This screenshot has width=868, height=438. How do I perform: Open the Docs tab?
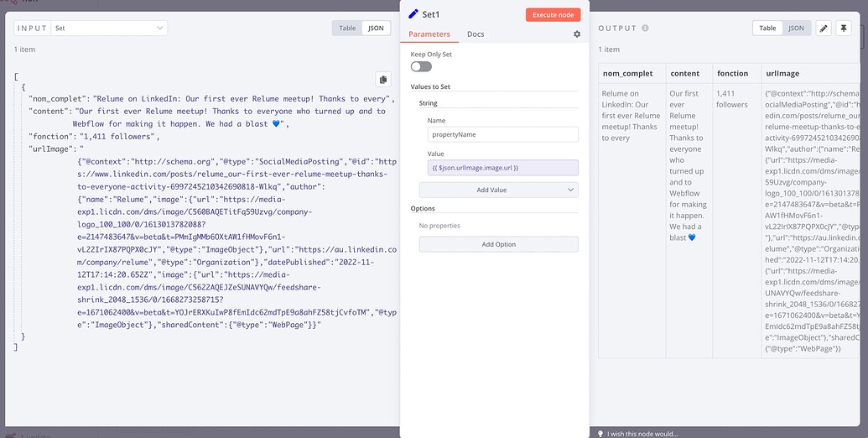476,34
